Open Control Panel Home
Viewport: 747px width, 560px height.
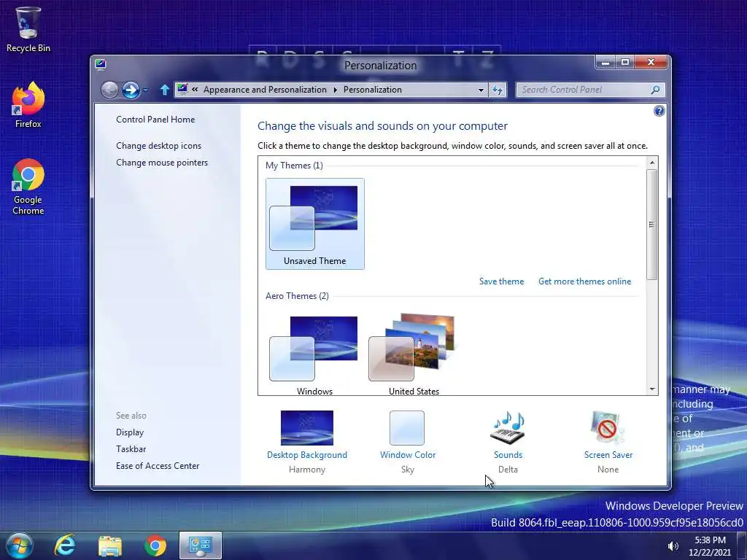pyautogui.click(x=155, y=120)
